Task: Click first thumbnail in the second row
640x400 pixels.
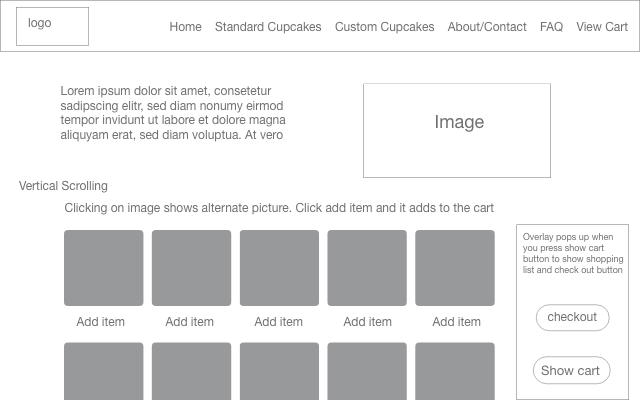Action: tap(104, 371)
